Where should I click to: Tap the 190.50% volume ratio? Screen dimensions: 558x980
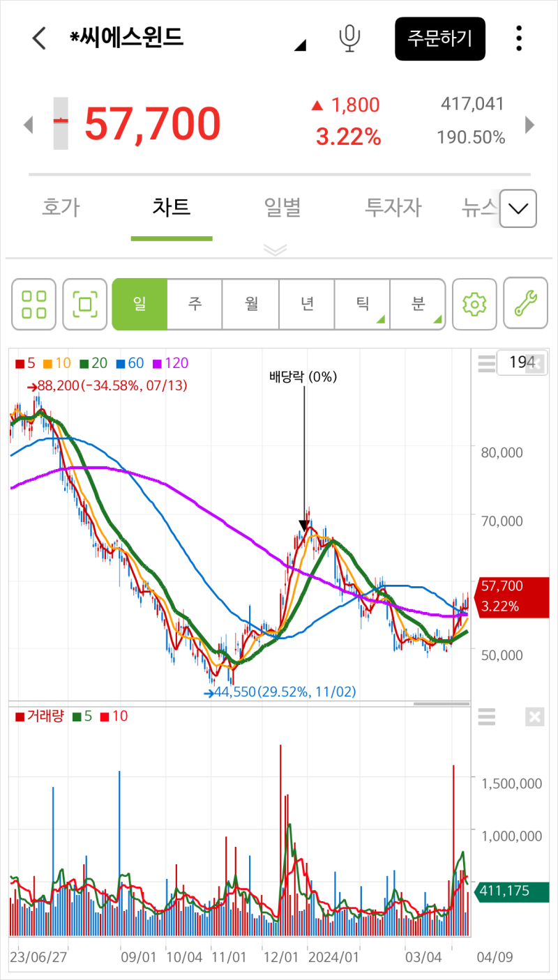[x=471, y=137]
